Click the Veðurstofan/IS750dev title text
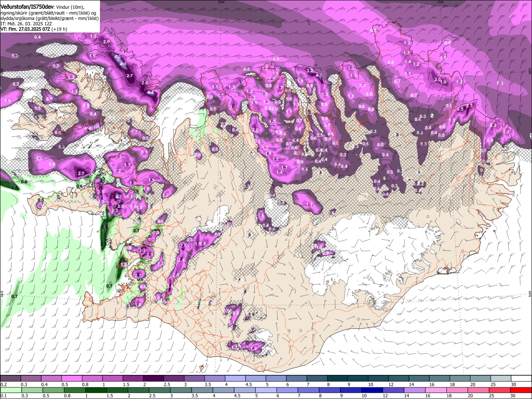The height and width of the screenshot is (399, 532). click(x=27, y=7)
